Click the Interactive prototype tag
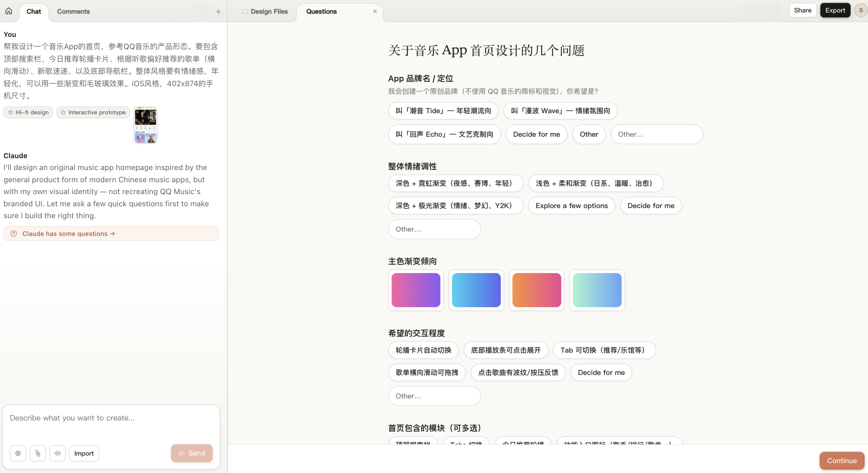The width and height of the screenshot is (868, 473). pos(93,112)
